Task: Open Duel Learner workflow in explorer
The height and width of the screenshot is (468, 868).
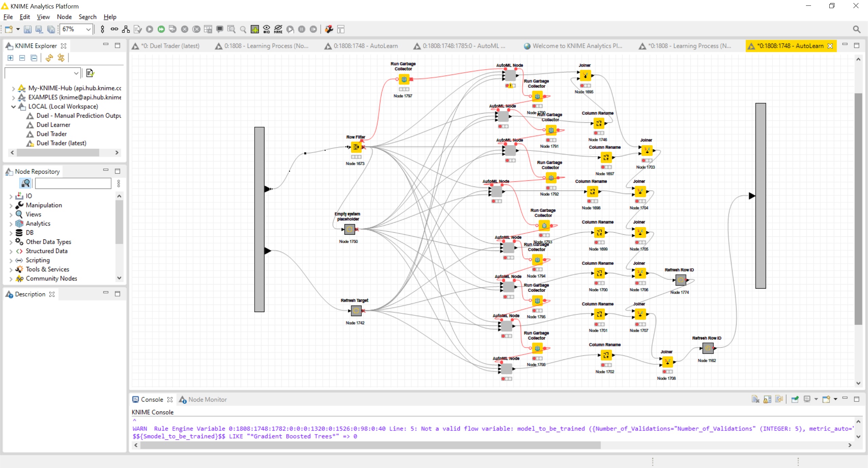Action: point(53,125)
